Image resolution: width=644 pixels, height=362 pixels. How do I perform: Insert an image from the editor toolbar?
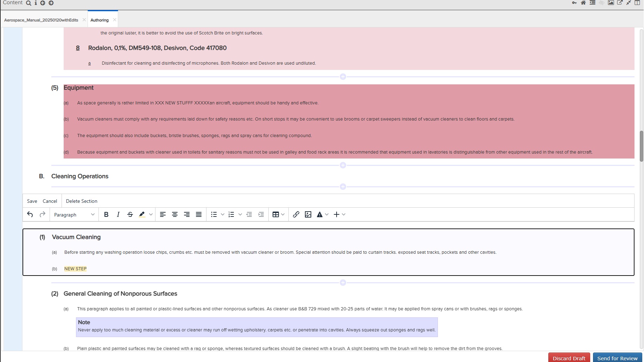tap(308, 214)
